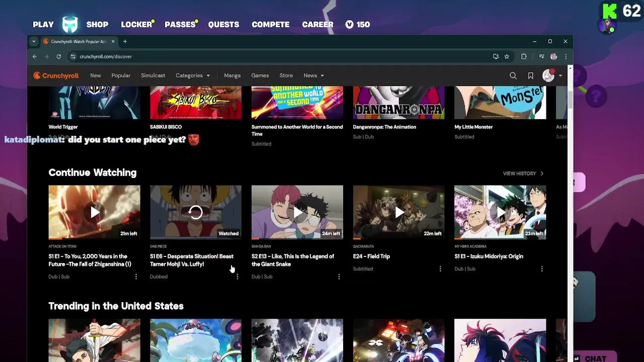Open the Games link
Image resolution: width=644 pixels, height=362 pixels.
(x=260, y=75)
